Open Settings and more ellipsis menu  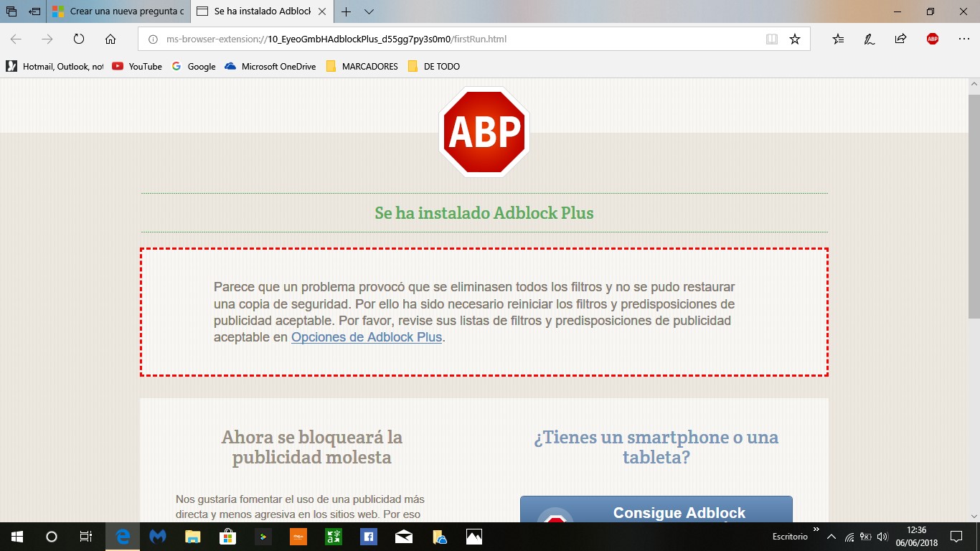point(963,39)
